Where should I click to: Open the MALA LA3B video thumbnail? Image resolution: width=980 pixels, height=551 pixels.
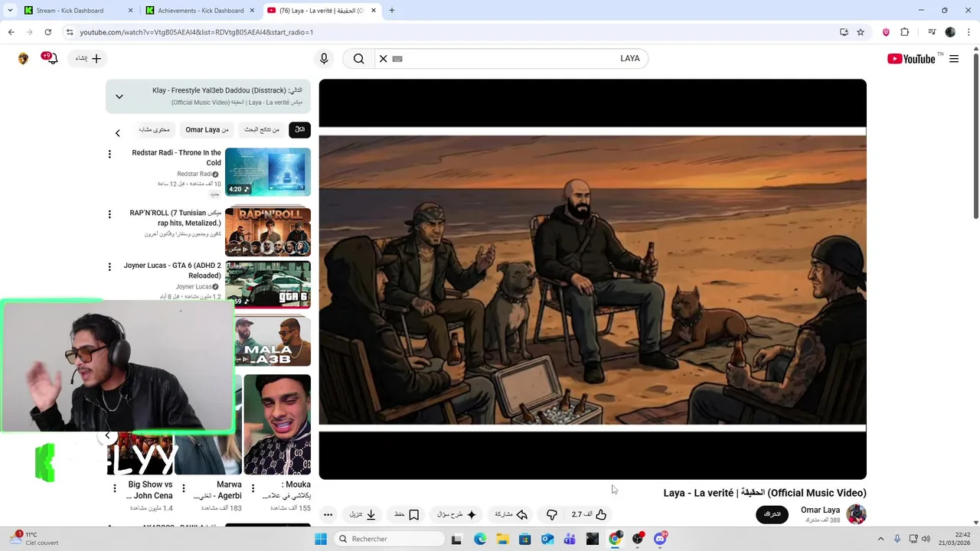coord(273,341)
